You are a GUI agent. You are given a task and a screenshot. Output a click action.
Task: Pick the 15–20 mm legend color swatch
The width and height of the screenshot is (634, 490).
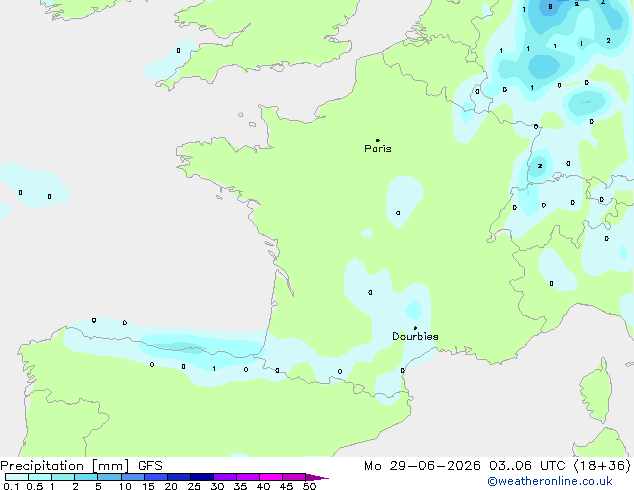pos(156,477)
